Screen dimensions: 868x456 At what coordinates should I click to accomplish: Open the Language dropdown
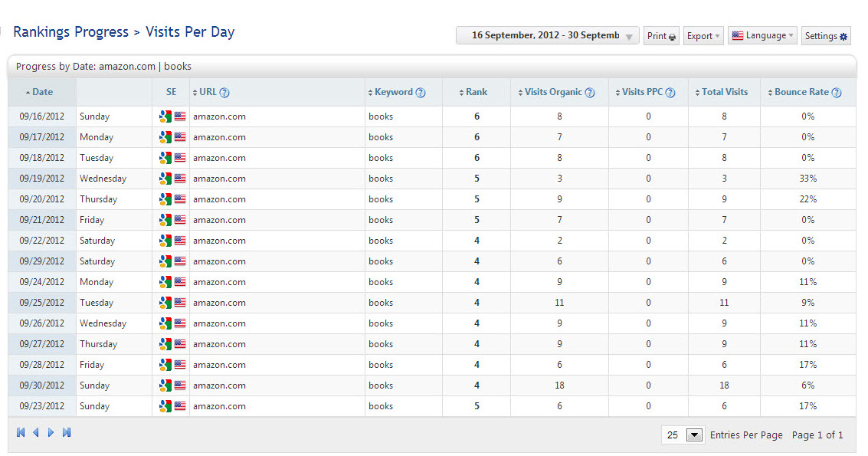(762, 36)
